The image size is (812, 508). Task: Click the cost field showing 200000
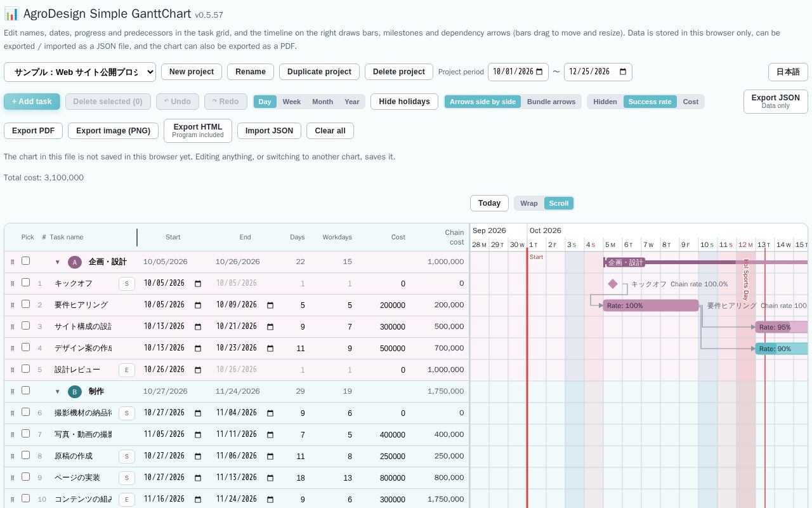391,305
